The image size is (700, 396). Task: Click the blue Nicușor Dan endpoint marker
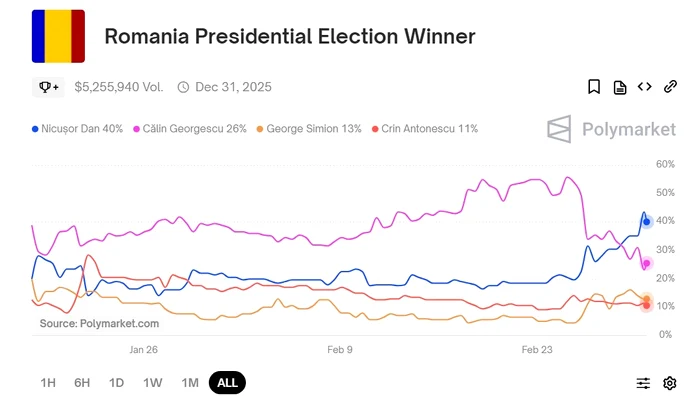(x=646, y=222)
